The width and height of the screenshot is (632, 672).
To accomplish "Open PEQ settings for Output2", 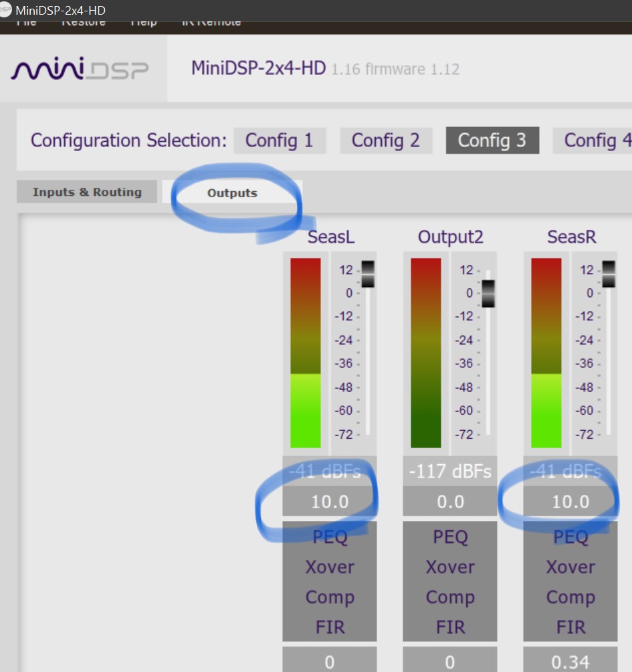I will pos(450,536).
